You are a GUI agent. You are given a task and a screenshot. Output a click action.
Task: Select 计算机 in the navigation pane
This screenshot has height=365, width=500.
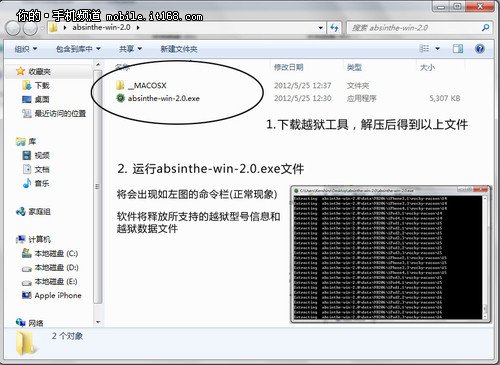(x=33, y=239)
